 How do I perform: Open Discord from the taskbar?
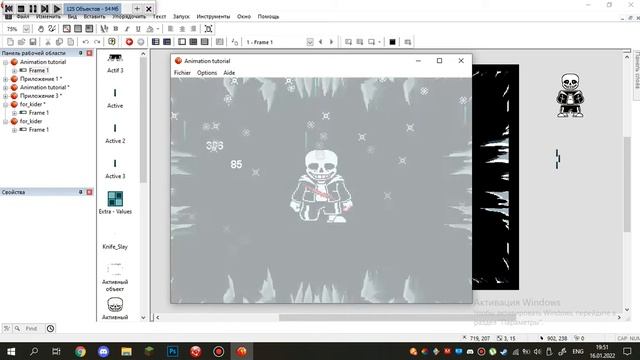coord(104,351)
